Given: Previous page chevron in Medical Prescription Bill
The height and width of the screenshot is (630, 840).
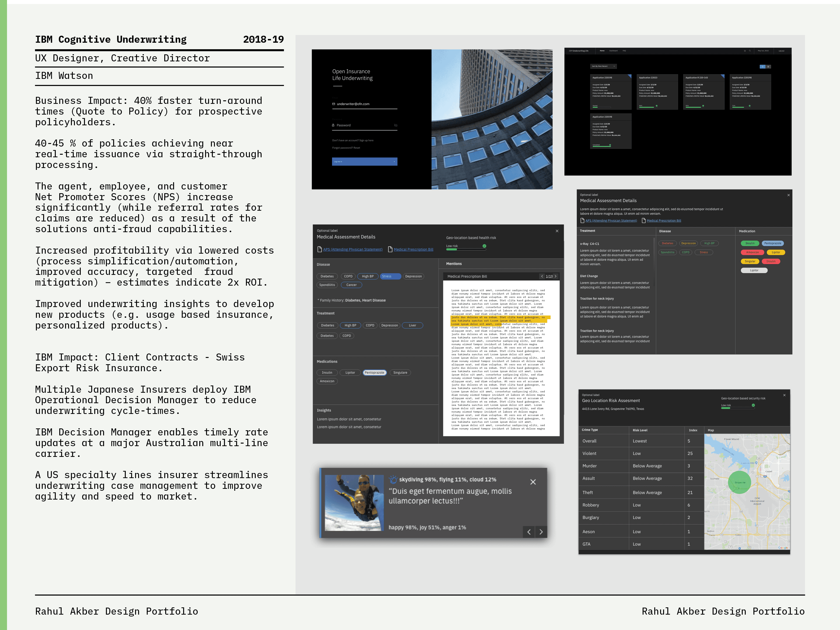Looking at the screenshot, I should click(x=542, y=276).
